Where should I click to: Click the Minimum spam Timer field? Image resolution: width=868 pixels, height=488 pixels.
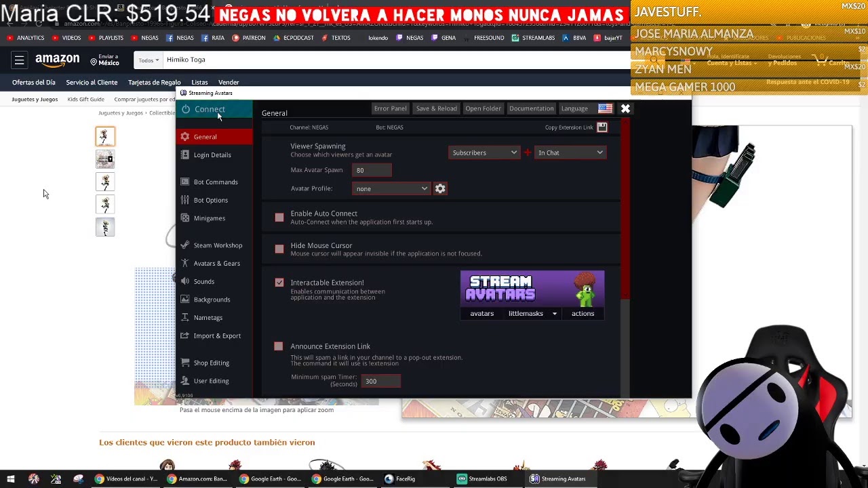[x=381, y=382]
